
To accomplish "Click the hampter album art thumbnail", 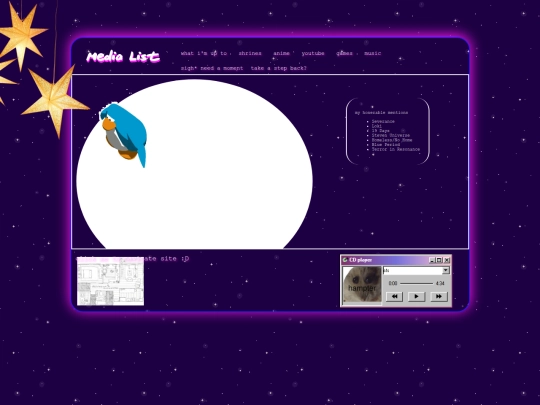I will point(362,285).
